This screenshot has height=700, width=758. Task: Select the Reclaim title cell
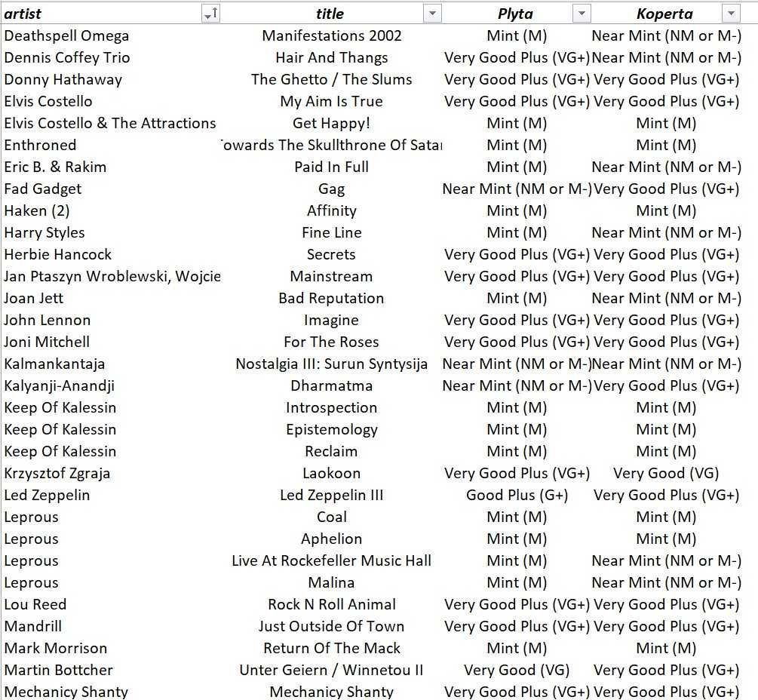(x=332, y=452)
